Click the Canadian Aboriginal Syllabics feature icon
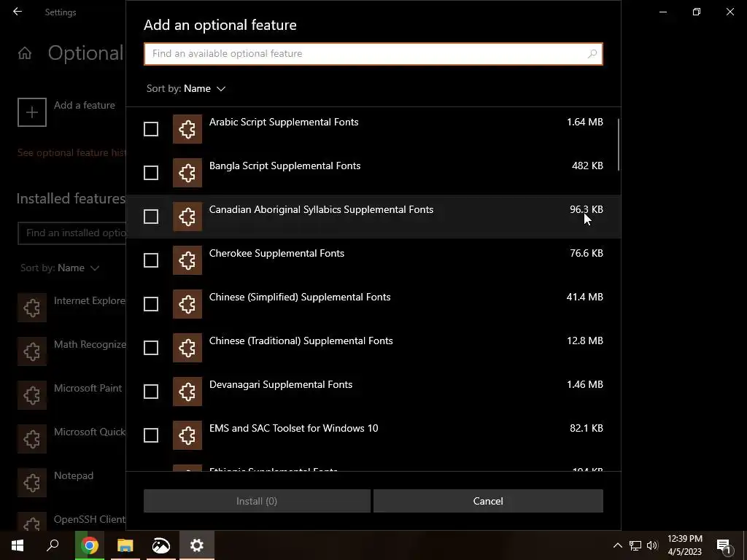 pos(187,217)
